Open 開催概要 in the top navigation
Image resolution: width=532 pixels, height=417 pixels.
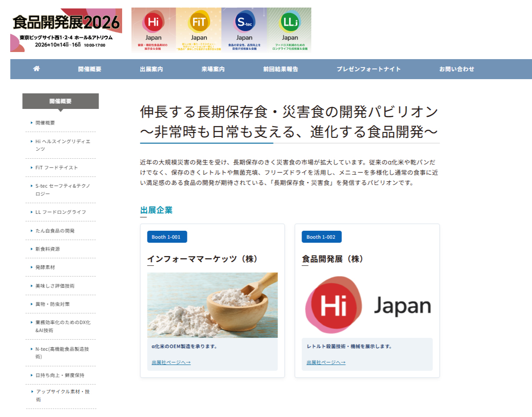point(90,69)
